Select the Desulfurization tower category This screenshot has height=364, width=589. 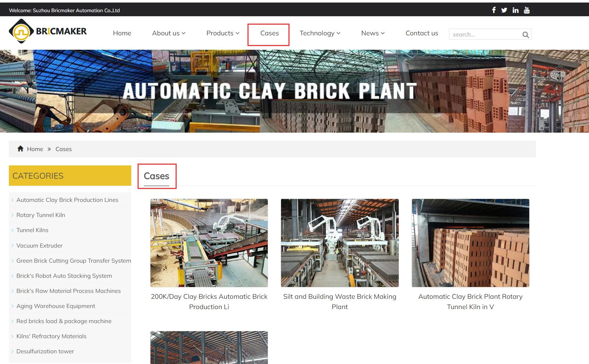tap(45, 351)
